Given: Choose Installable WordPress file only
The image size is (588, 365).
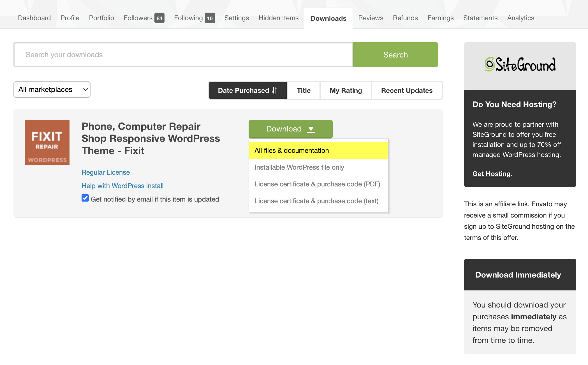Looking at the screenshot, I should tap(299, 167).
